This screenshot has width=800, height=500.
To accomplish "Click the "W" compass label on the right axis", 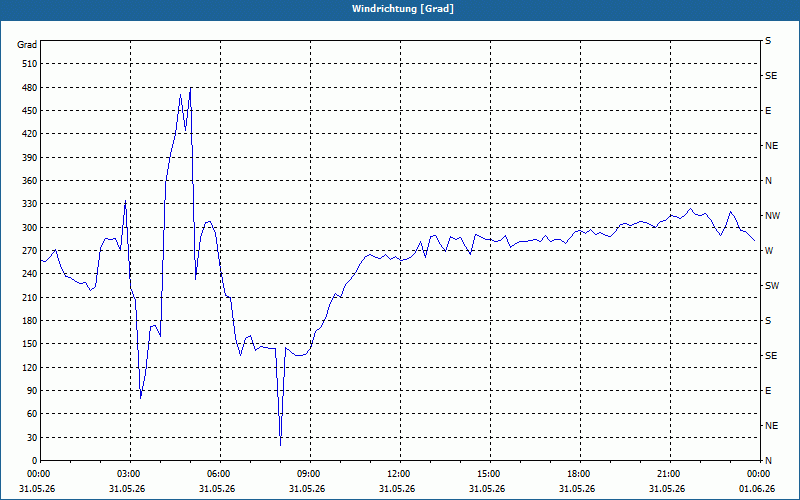I will pyautogui.click(x=769, y=251).
